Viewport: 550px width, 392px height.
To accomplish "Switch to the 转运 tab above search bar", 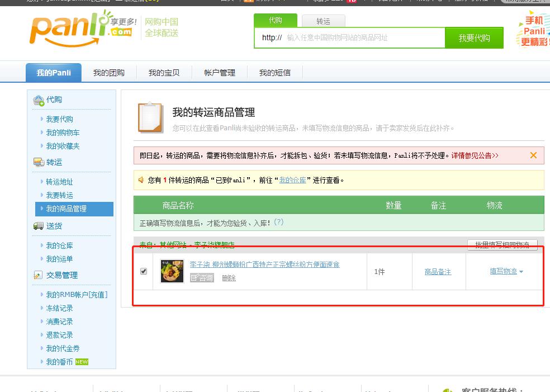I will [323, 20].
